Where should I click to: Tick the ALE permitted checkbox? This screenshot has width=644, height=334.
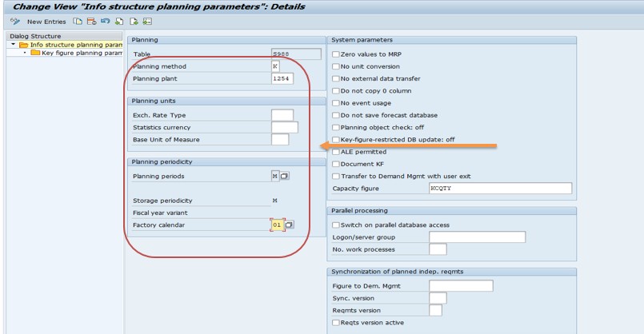click(x=336, y=152)
